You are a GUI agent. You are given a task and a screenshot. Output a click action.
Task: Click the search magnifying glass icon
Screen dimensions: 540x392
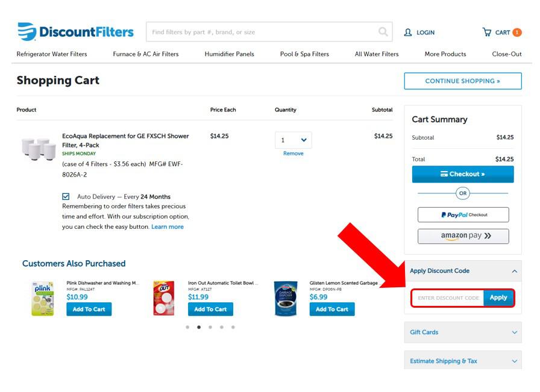point(382,32)
